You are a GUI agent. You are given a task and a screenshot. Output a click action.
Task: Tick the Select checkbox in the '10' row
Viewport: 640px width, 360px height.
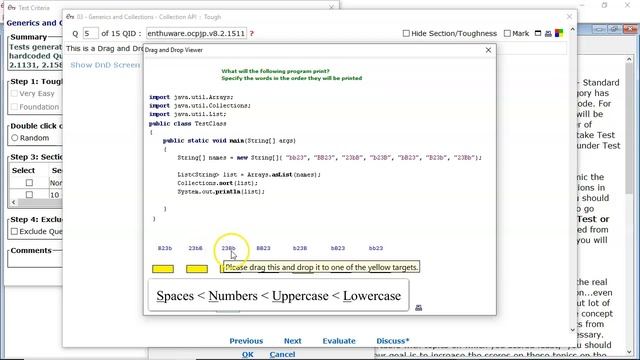[x=29, y=195]
